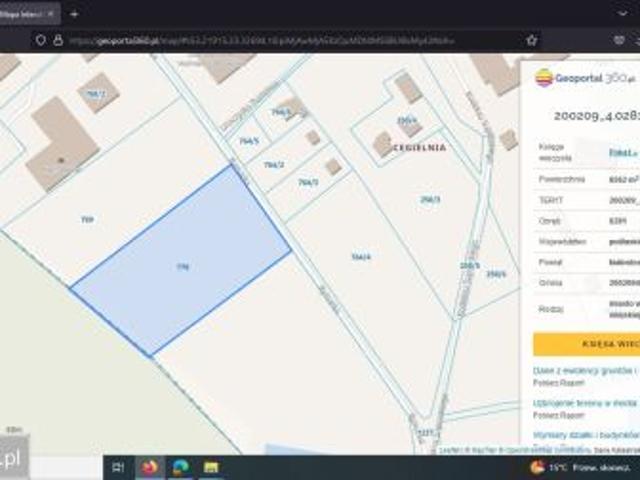The width and height of the screenshot is (640, 480).
Task: Open the Pocket icon in the browser toolbar
Action: point(619,40)
